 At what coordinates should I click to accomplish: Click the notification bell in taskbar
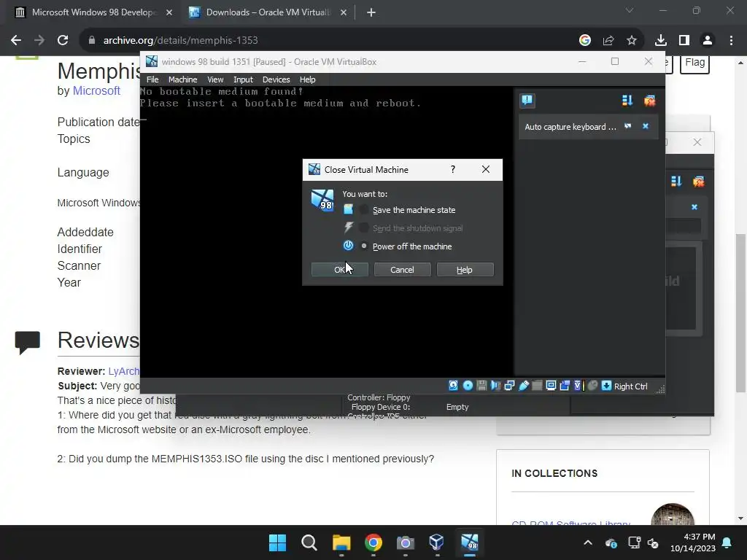[727, 542]
